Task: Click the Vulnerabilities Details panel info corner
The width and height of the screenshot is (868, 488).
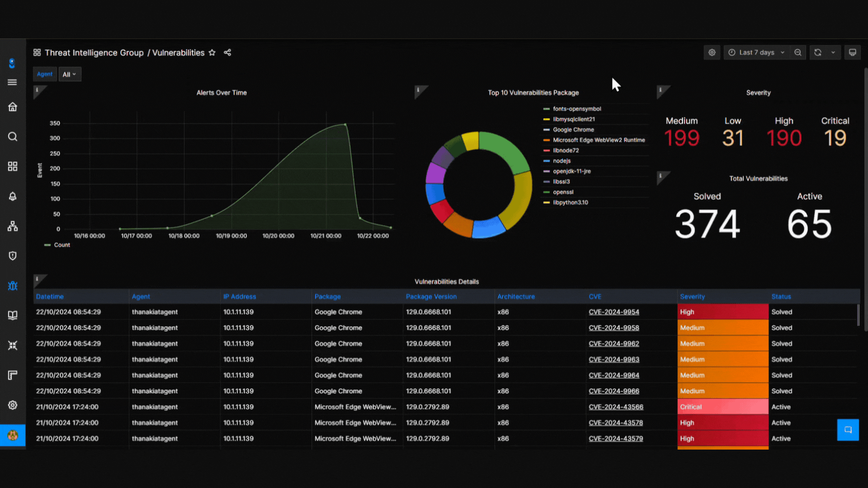Action: pyautogui.click(x=38, y=280)
